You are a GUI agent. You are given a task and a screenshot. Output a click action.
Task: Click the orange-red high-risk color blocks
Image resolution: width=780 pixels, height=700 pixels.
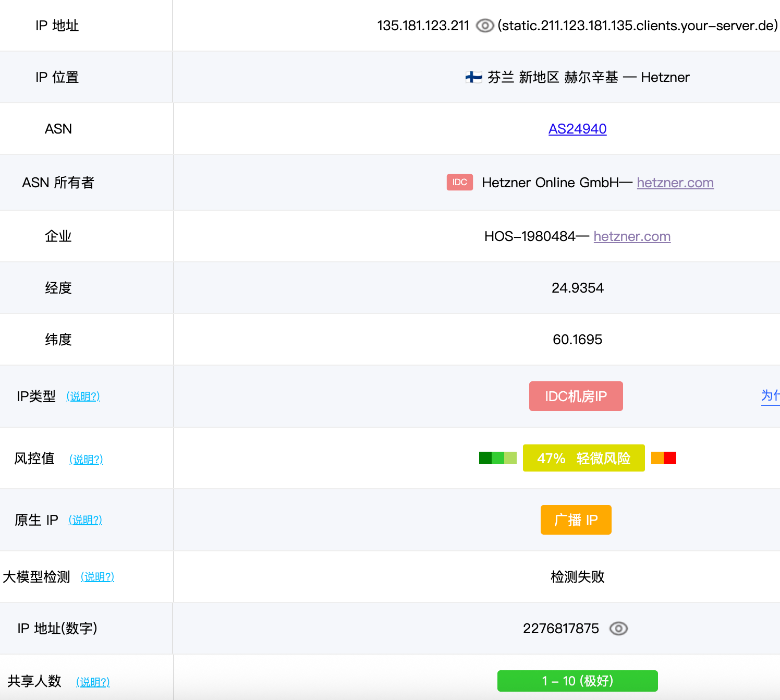click(x=663, y=458)
